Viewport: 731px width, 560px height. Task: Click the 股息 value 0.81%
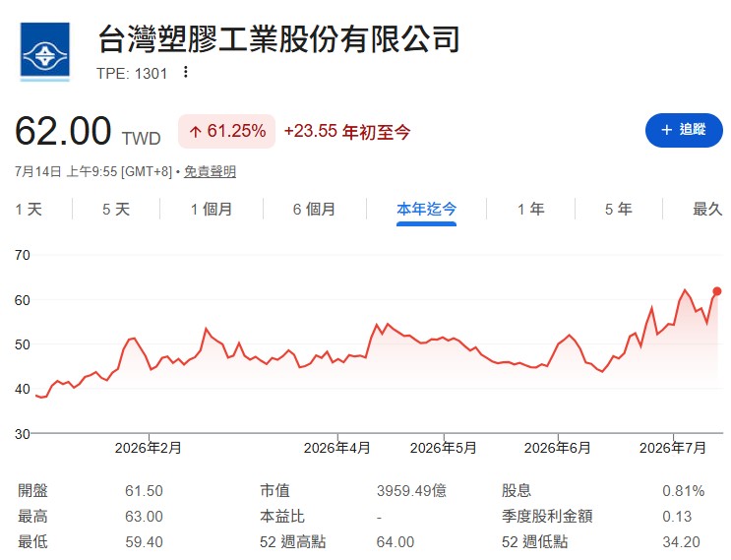click(684, 491)
